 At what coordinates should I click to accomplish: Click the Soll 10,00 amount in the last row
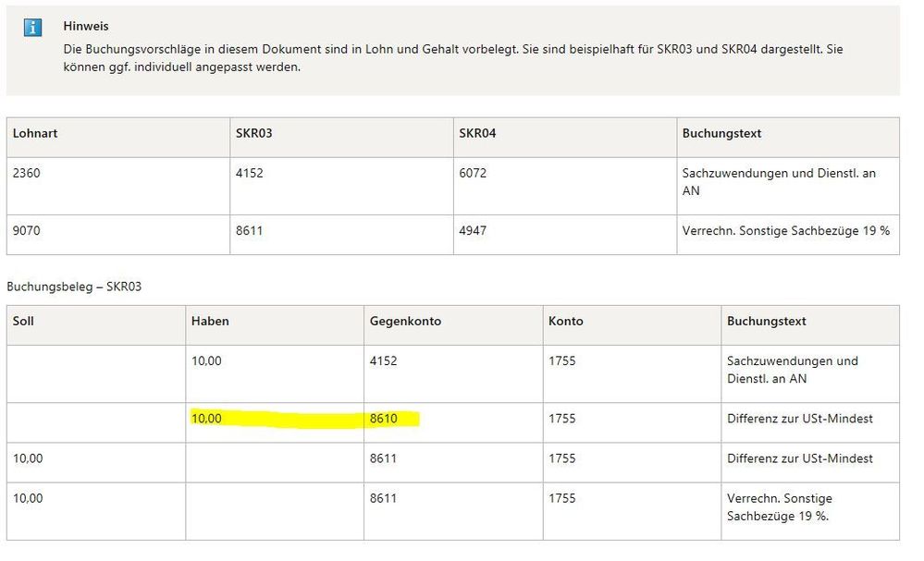(x=28, y=498)
